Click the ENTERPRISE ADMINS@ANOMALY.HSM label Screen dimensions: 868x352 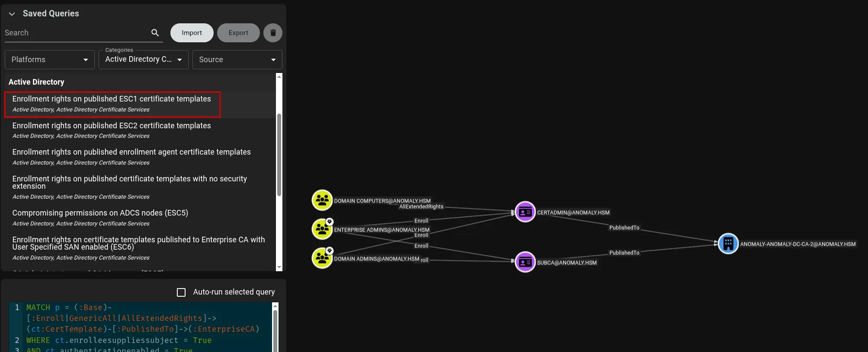[x=382, y=230]
